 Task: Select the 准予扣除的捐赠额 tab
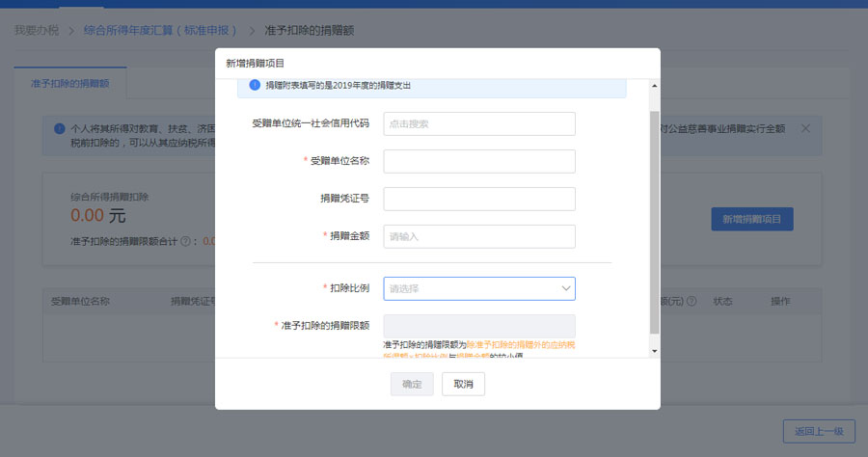coord(70,84)
